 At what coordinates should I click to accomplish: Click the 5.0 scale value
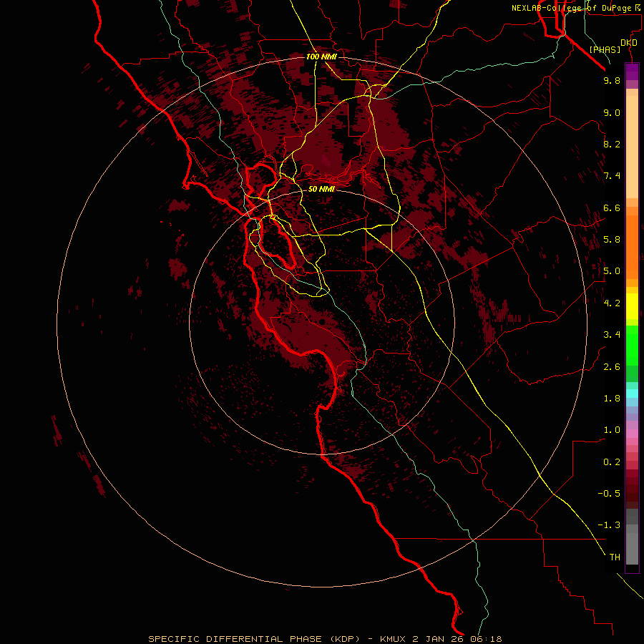point(612,271)
